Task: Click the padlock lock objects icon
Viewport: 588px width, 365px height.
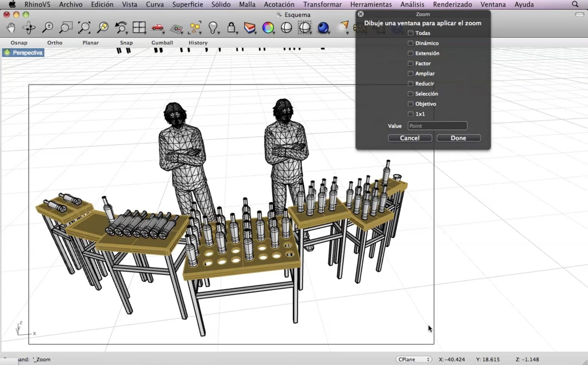Action: point(231,28)
